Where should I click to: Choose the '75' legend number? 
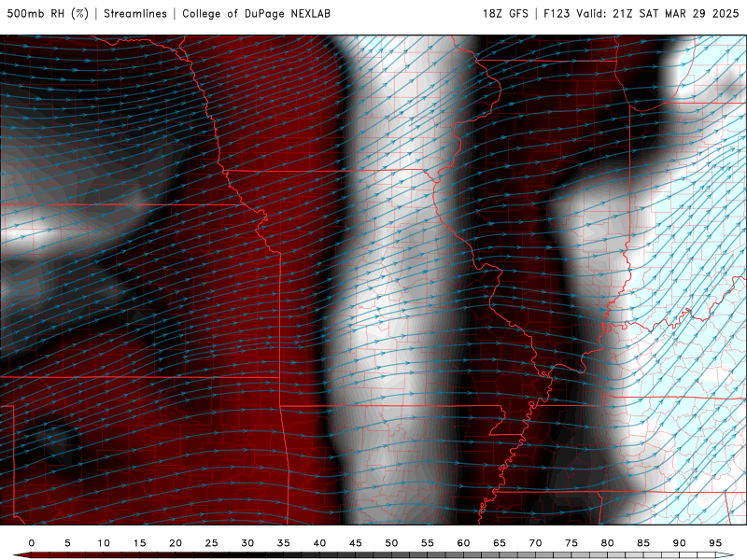click(x=571, y=543)
